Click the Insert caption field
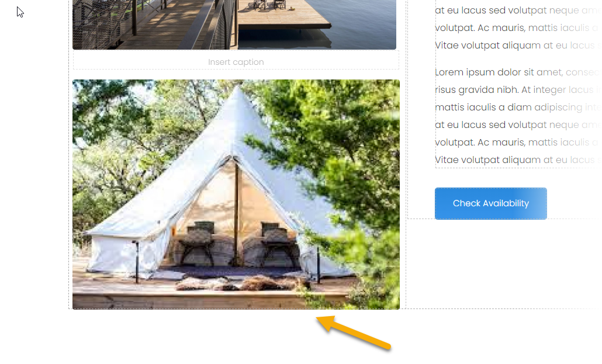Screen dimensions: 602x364 pyautogui.click(x=236, y=62)
